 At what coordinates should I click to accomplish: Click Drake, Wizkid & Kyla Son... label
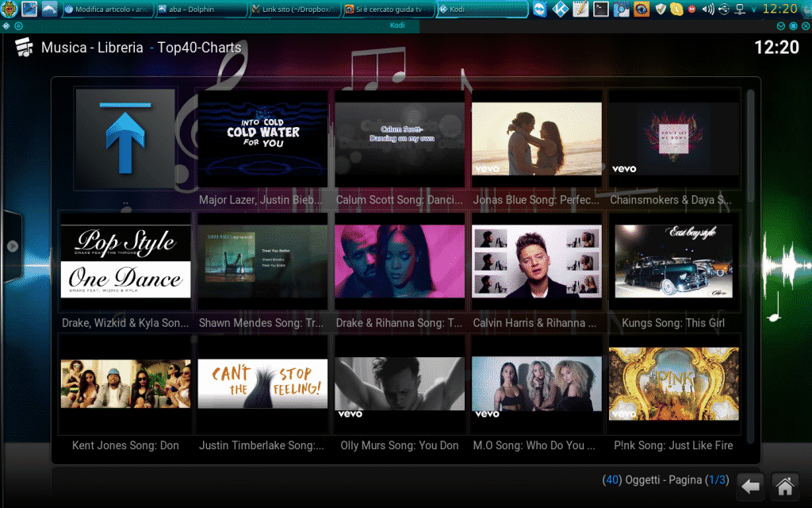pyautogui.click(x=125, y=323)
